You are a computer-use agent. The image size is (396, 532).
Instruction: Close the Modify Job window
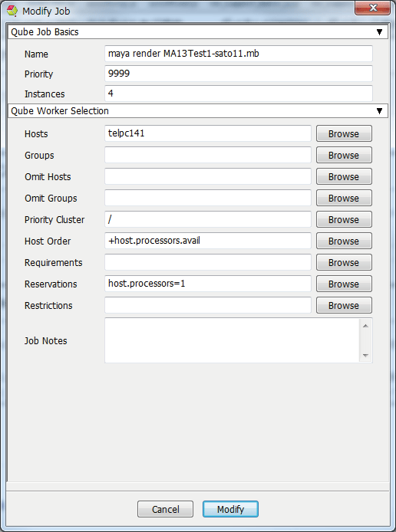[372, 8]
